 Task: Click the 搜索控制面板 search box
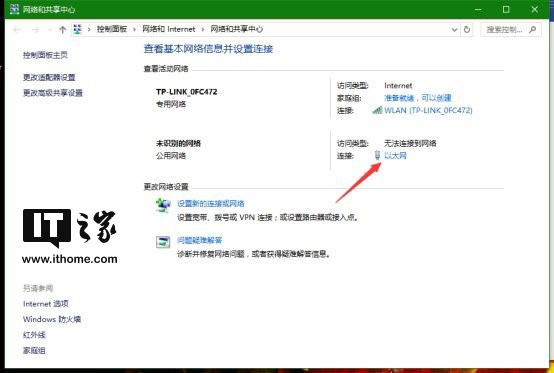pos(511,30)
